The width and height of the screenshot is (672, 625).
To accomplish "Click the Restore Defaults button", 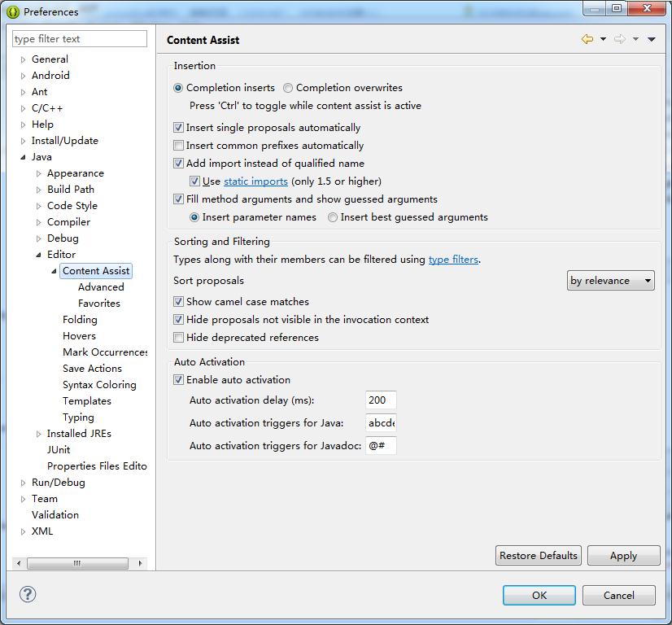I will pyautogui.click(x=539, y=556).
